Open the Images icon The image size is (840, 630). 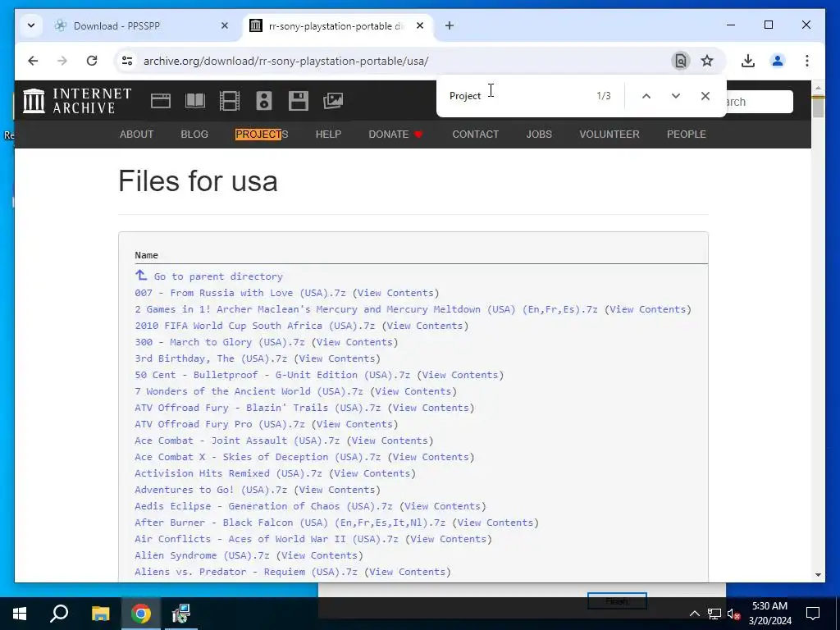tap(333, 101)
